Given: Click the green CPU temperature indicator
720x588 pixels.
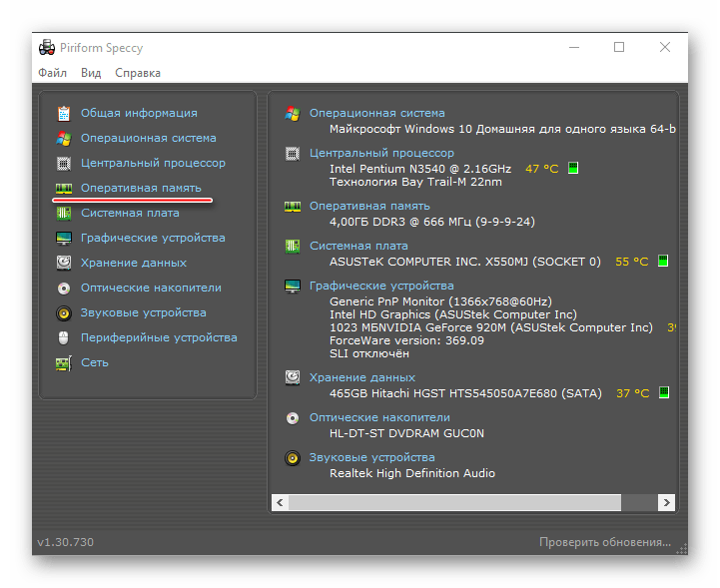Looking at the screenshot, I should (x=573, y=168).
